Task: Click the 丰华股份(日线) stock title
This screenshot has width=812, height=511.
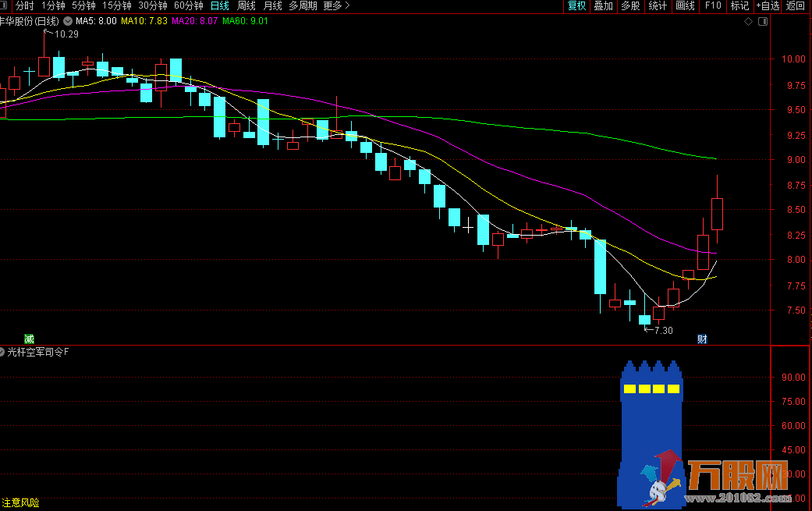Action: (x=30, y=21)
